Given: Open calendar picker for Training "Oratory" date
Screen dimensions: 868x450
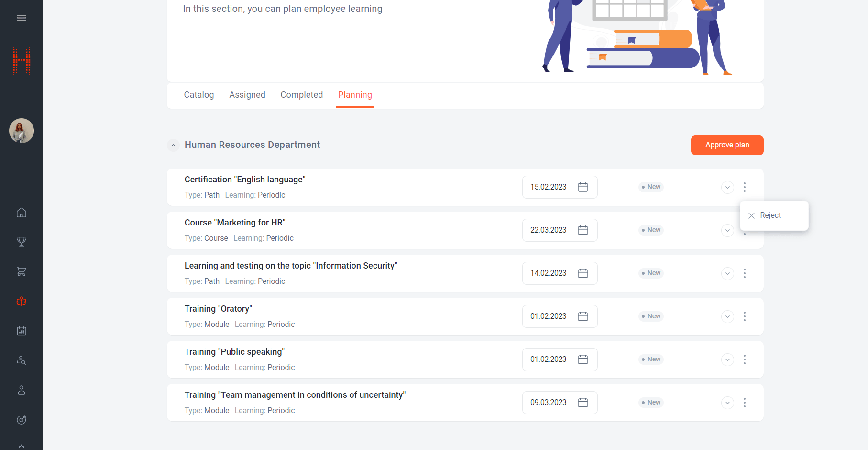Looking at the screenshot, I should (582, 316).
